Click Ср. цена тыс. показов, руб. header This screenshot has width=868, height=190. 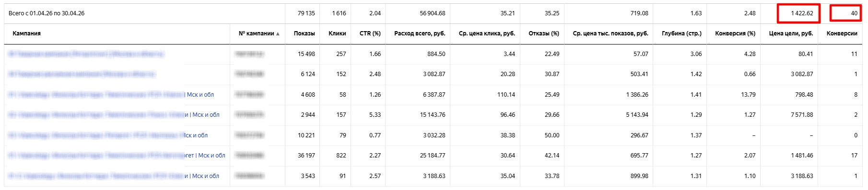[610, 34]
